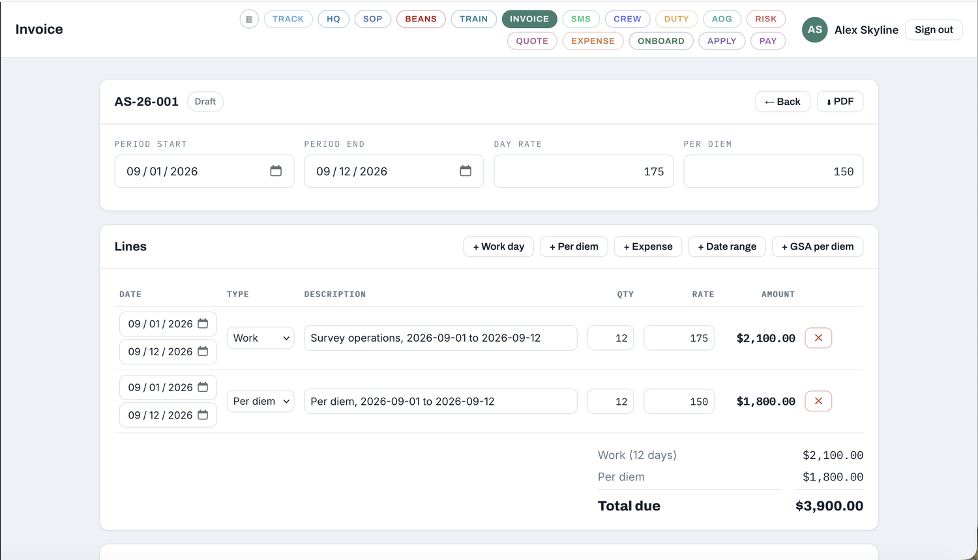Click the $1,800.00 Per diem line amount
The image size is (978, 560).
(766, 401)
